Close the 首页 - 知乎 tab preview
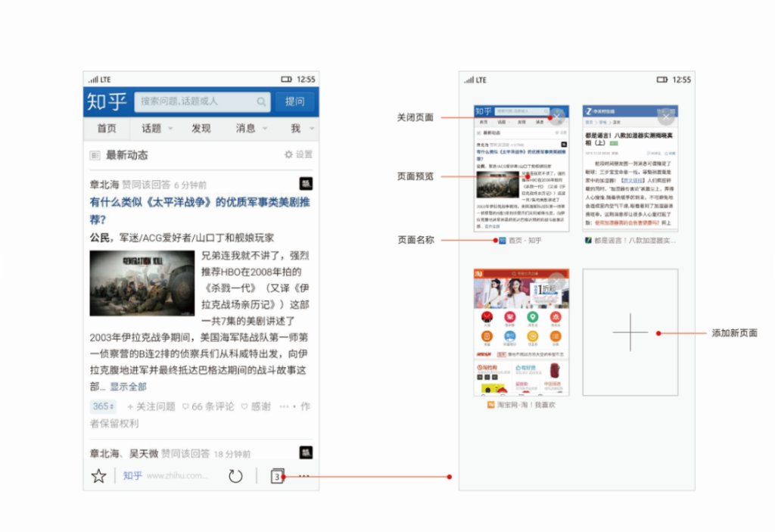Screen dimensions: 775x532 point(557,117)
